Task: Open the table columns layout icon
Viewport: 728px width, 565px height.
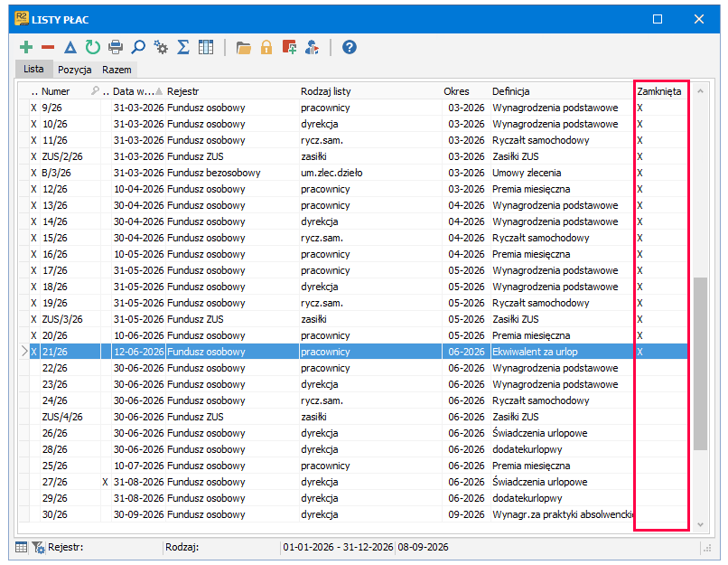Action: (x=206, y=47)
